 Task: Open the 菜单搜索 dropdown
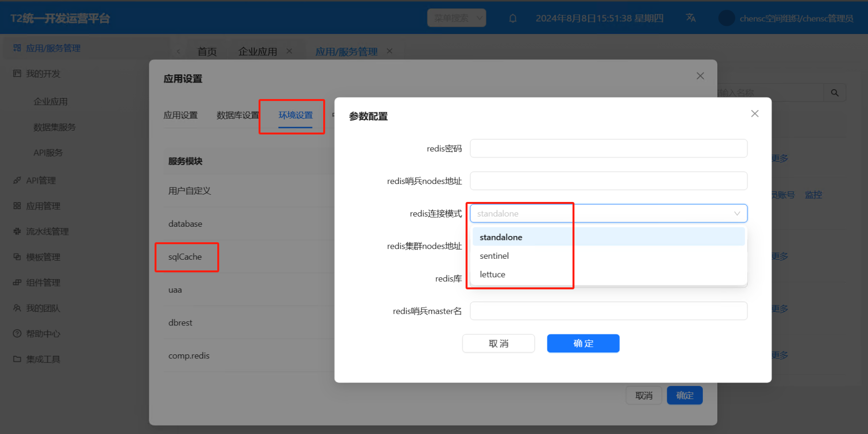[x=456, y=18]
